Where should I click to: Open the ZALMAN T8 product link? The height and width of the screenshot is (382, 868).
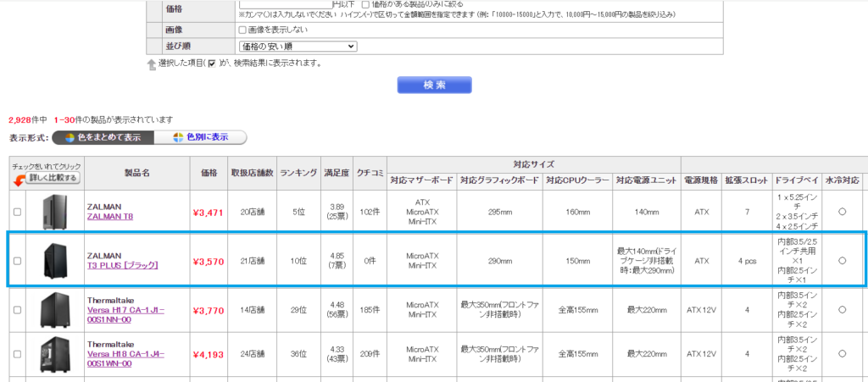(x=109, y=216)
